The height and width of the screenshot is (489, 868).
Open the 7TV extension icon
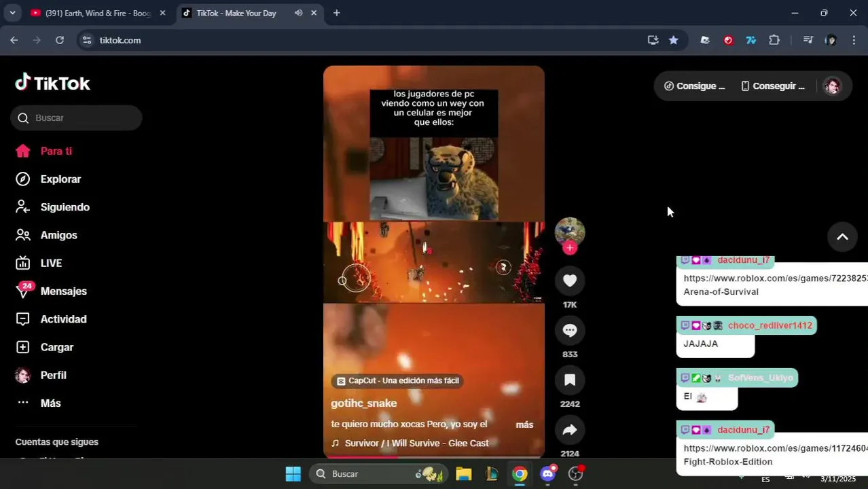[751, 40]
